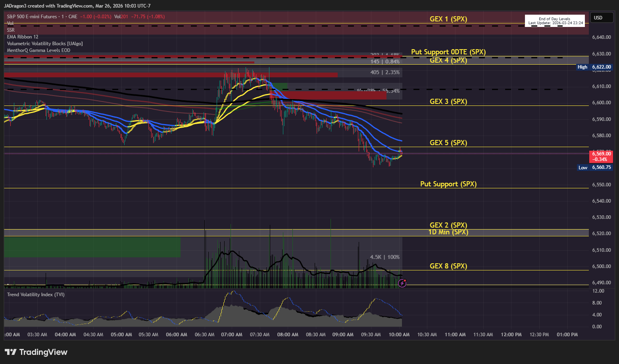
Task: Click the 405 | 2.35% volume block label
Action: (385, 72)
